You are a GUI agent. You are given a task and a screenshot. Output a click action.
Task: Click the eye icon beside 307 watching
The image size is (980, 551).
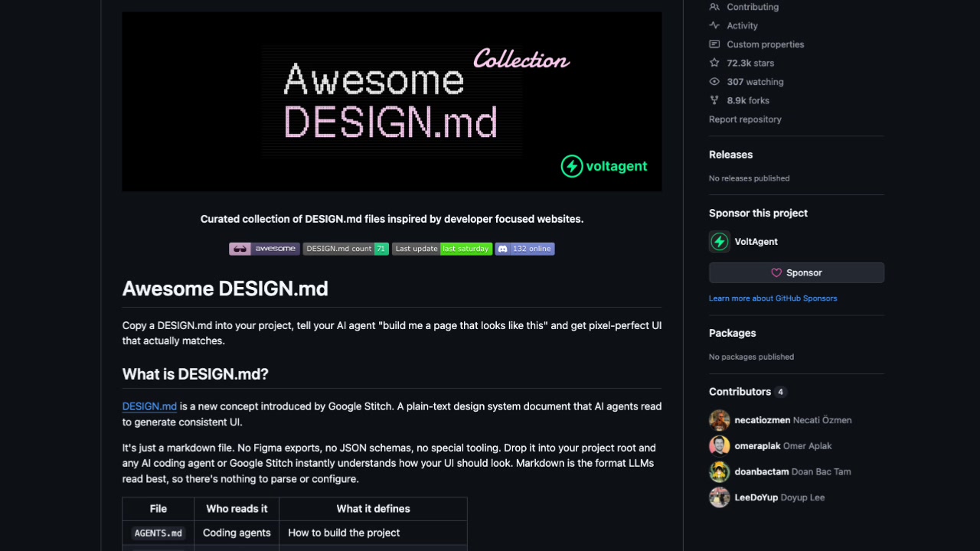click(714, 82)
